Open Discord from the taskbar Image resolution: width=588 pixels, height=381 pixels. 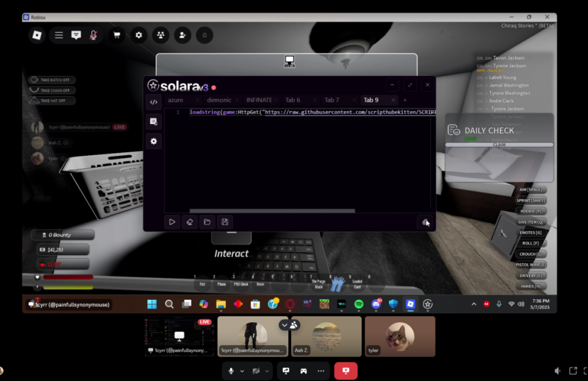tap(376, 304)
